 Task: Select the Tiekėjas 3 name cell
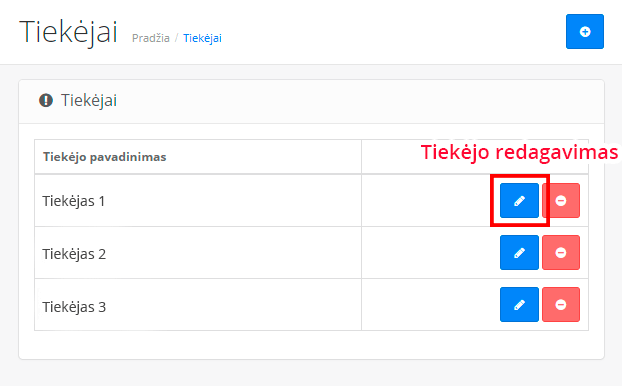[198, 305]
